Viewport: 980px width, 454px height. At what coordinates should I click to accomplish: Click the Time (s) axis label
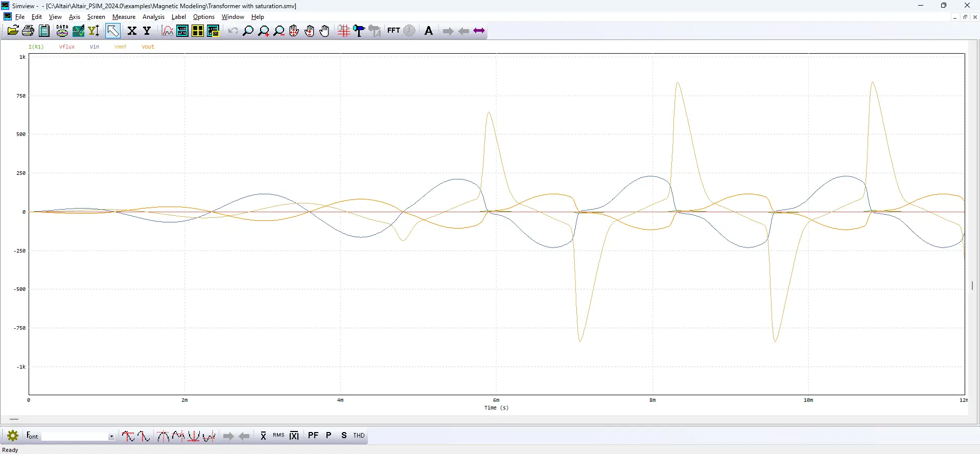497,407
